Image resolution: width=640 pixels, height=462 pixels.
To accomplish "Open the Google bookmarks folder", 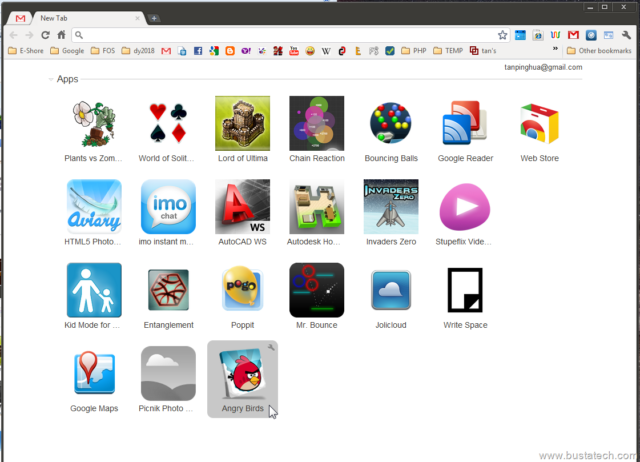I will click(67, 51).
